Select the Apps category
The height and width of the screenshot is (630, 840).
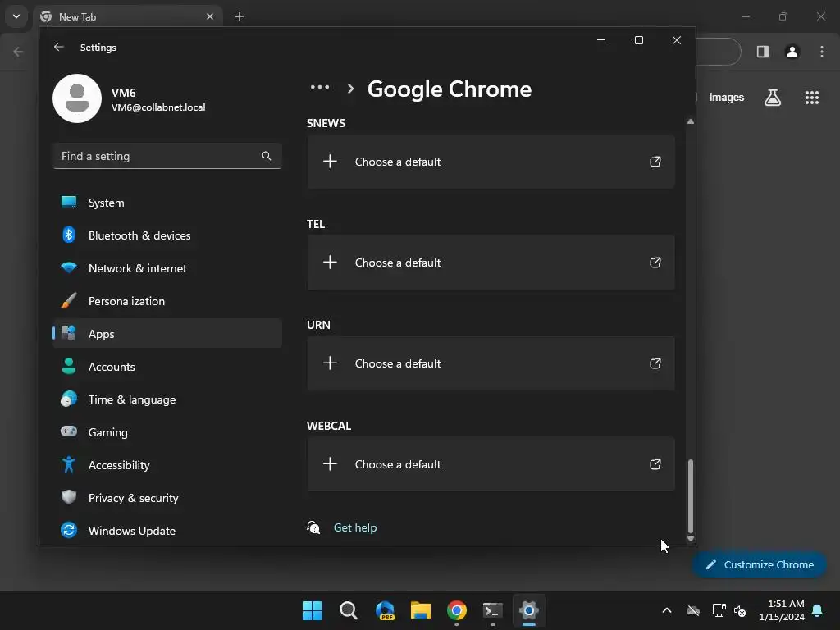point(167,334)
